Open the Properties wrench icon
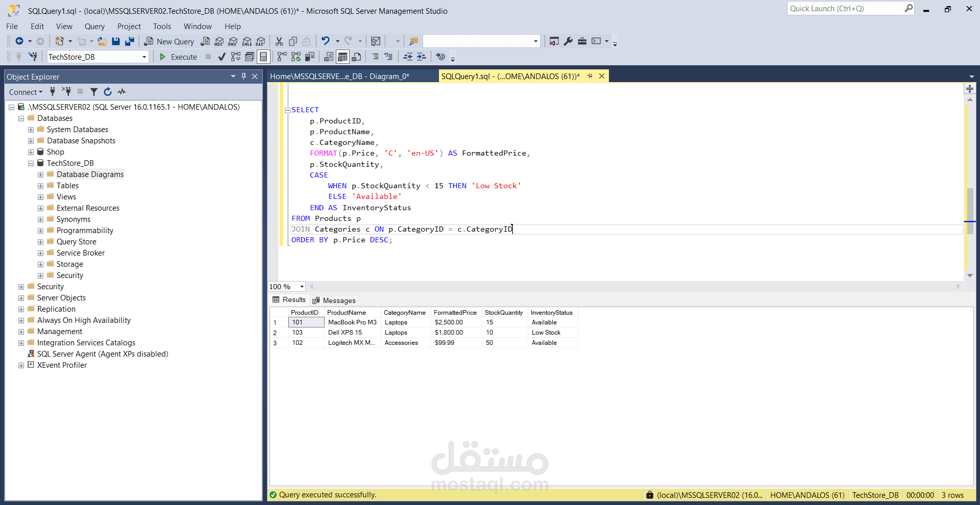Screen dimensions: 980x505 pos(568,41)
